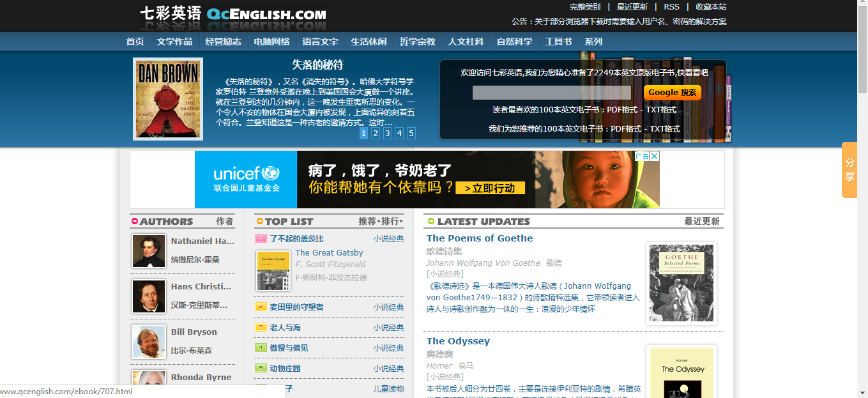Show featured slide 3
The image size is (868, 398).
(x=388, y=133)
